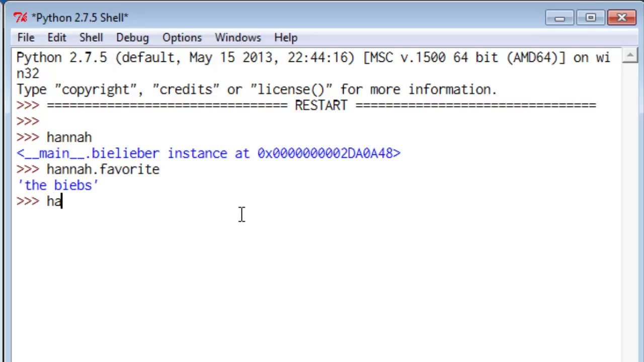
Task: Click the scrollbar up arrow
Action: pyautogui.click(x=629, y=56)
